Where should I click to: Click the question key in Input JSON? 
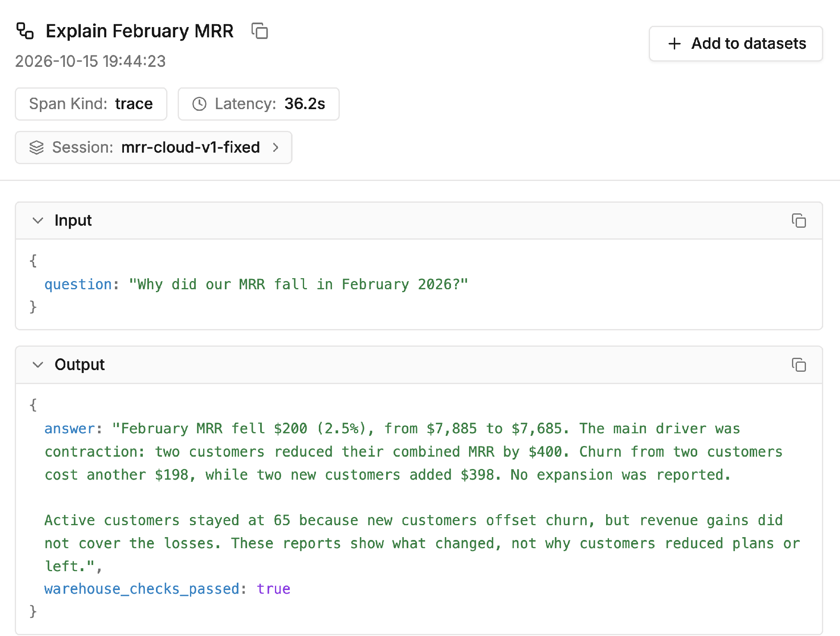coord(78,284)
